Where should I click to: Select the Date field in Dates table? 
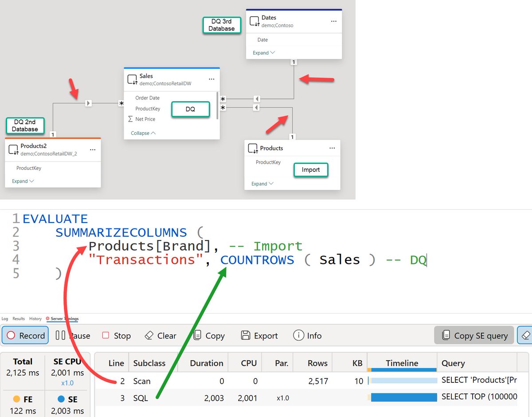click(x=262, y=40)
